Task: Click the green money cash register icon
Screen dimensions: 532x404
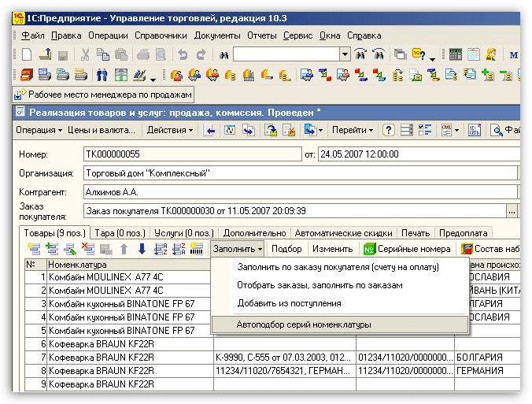Action: 121,75
